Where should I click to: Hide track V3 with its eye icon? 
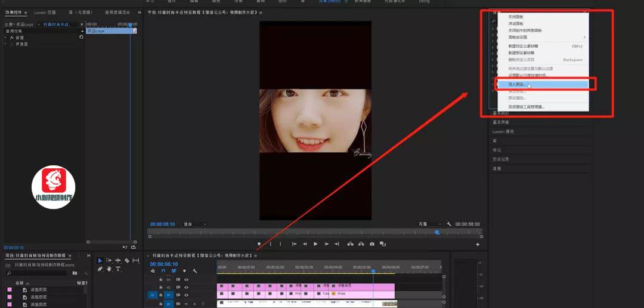click(186, 279)
